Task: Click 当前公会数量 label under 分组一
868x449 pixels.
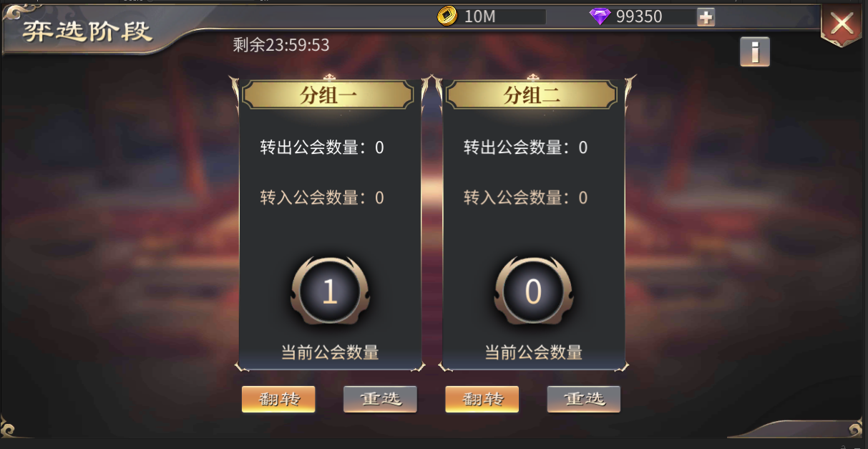Action: click(330, 352)
